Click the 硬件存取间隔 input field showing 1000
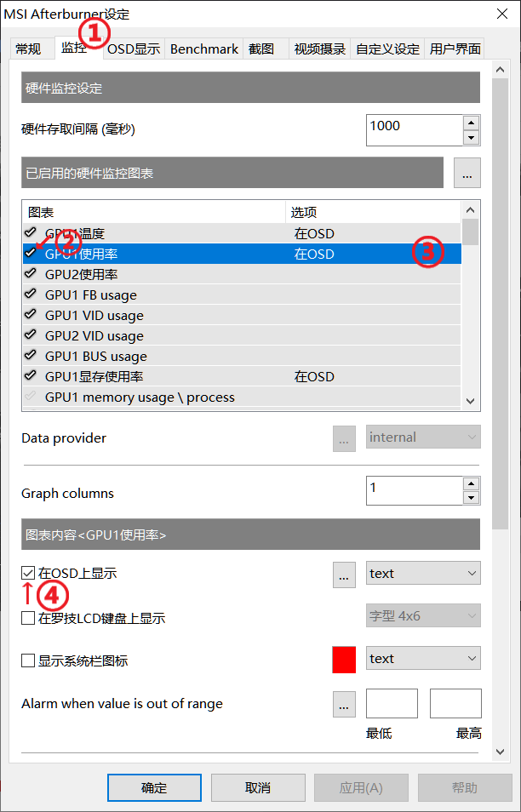 [x=415, y=130]
